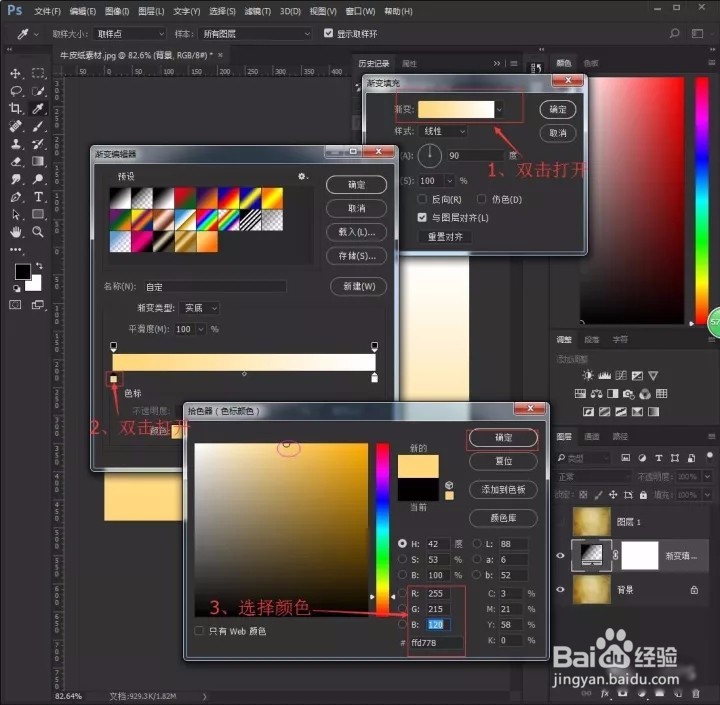Image resolution: width=720 pixels, height=705 pixels.
Task: Open scale percentage dropdown in Gradient Fill
Action: coord(450,180)
